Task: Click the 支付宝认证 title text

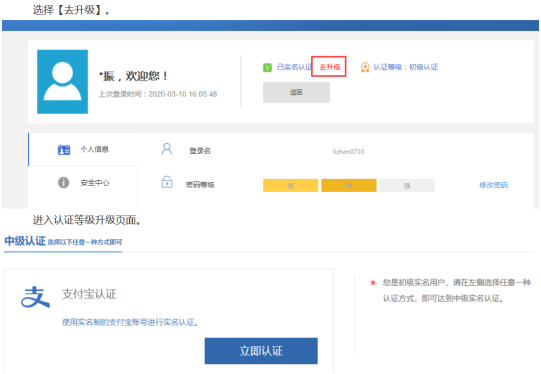Action: point(89,294)
